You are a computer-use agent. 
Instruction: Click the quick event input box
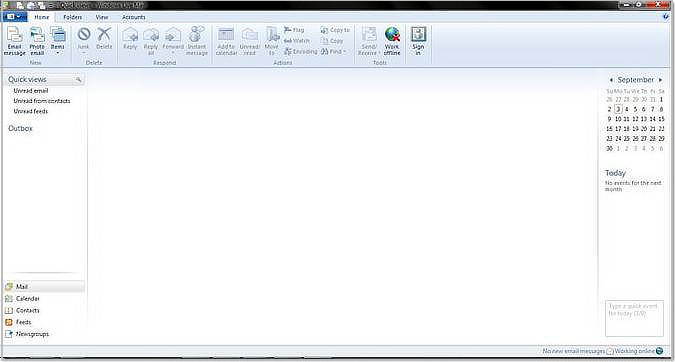[x=634, y=318]
